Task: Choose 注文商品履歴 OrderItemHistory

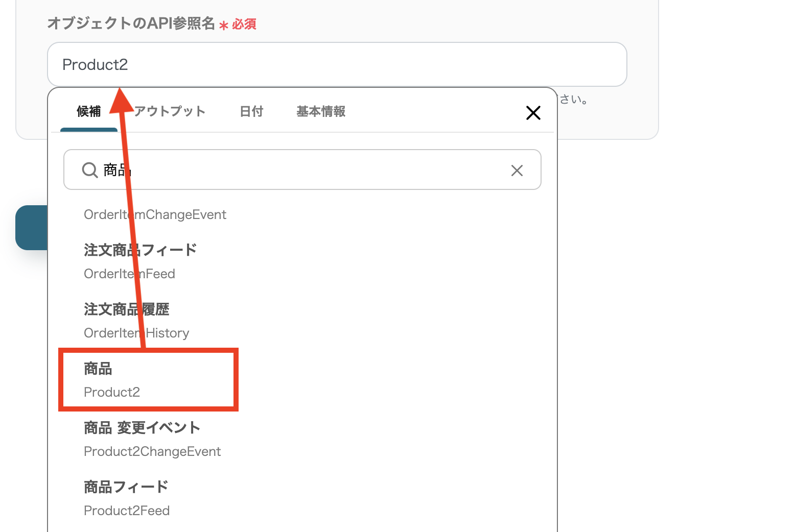Action: click(x=136, y=320)
